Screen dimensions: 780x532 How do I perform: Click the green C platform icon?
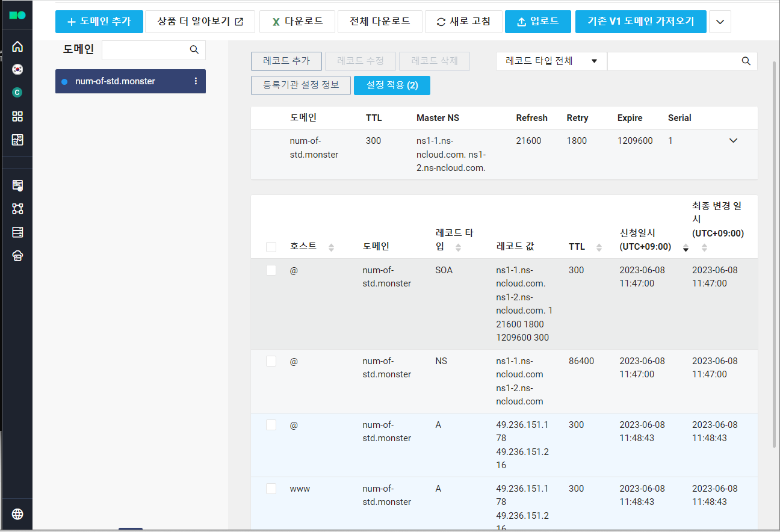(17, 93)
